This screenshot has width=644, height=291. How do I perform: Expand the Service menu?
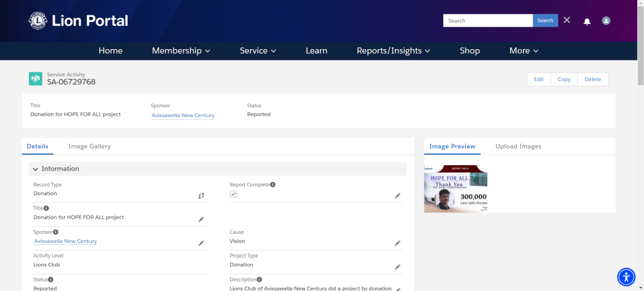(258, 50)
